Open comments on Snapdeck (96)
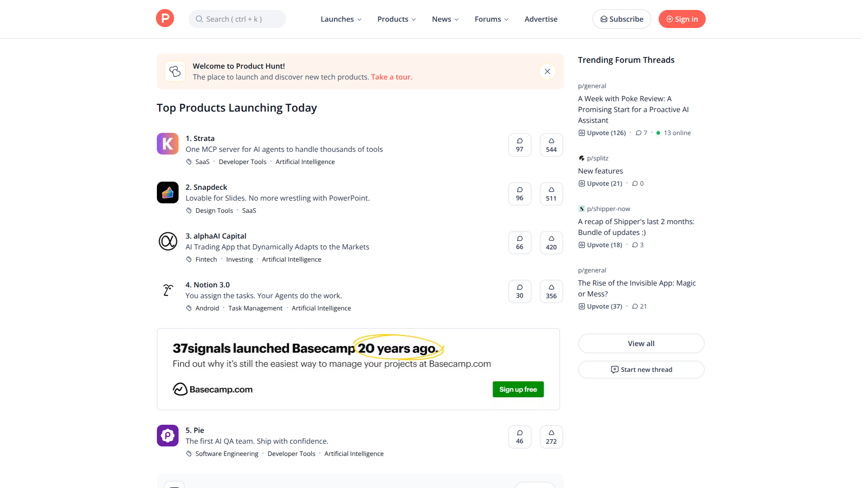The height and width of the screenshot is (488, 868). [519, 194]
